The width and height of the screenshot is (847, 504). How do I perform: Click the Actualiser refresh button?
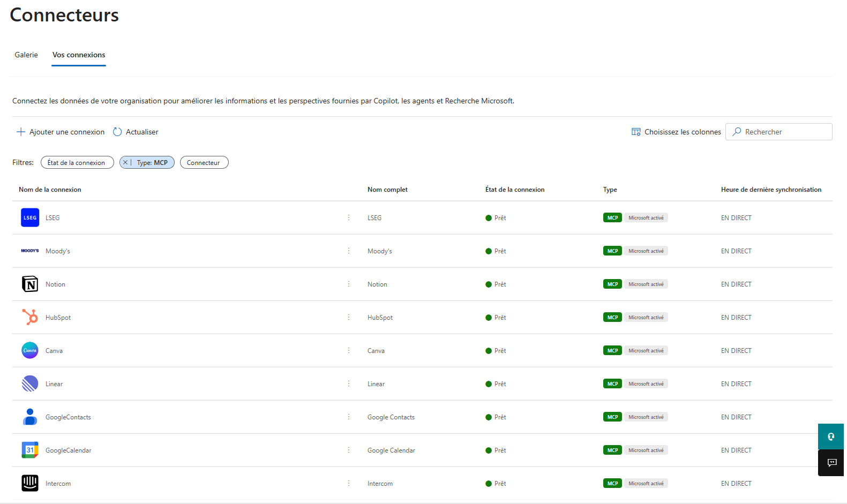pyautogui.click(x=136, y=132)
